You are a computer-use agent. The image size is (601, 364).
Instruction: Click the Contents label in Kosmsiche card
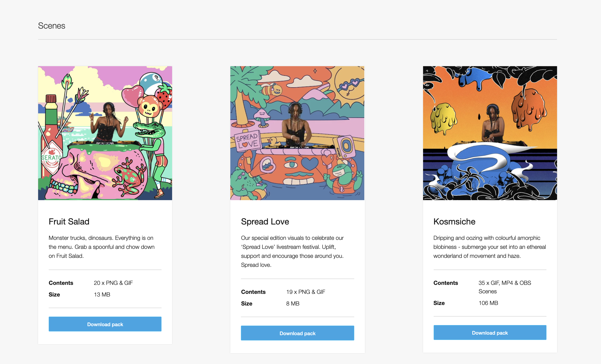[x=446, y=283]
